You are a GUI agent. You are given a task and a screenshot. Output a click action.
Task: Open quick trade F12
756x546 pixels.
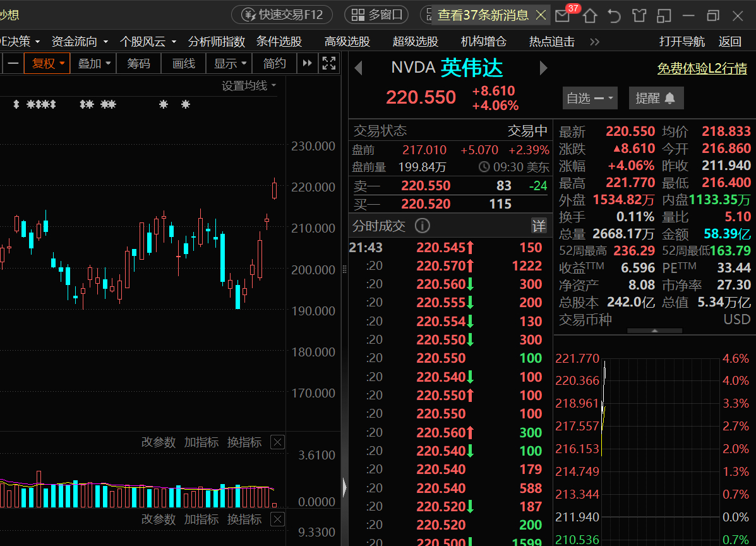tap(282, 15)
